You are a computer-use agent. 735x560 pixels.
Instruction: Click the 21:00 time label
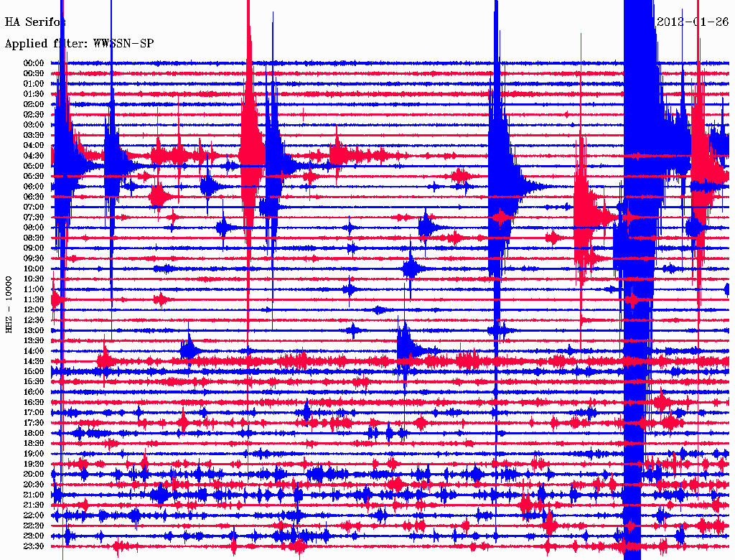click(34, 495)
